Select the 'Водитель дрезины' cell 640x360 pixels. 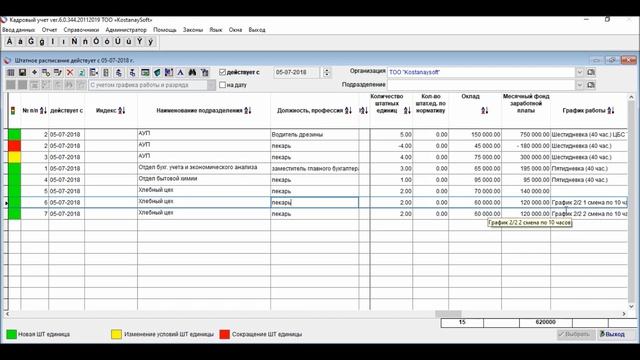315,134
